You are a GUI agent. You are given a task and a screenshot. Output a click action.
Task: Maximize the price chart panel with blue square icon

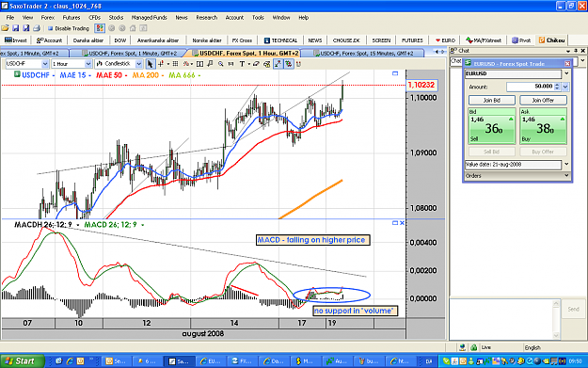pyautogui.click(x=395, y=73)
